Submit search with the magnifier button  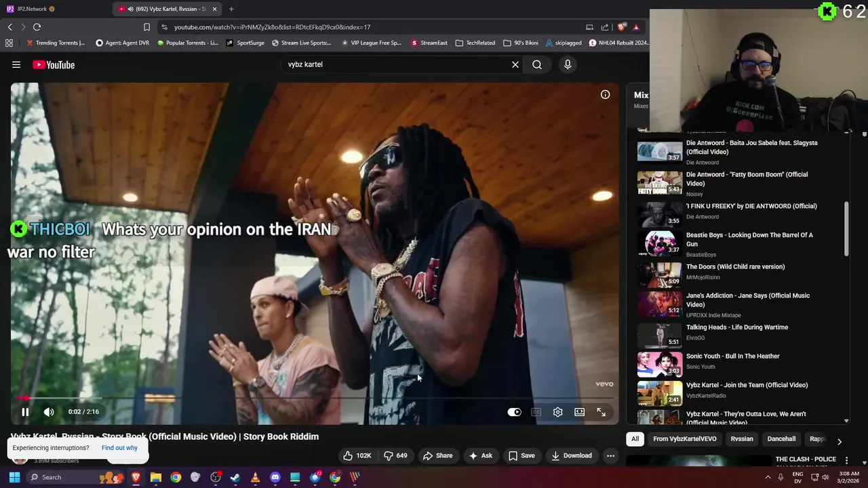537,64
